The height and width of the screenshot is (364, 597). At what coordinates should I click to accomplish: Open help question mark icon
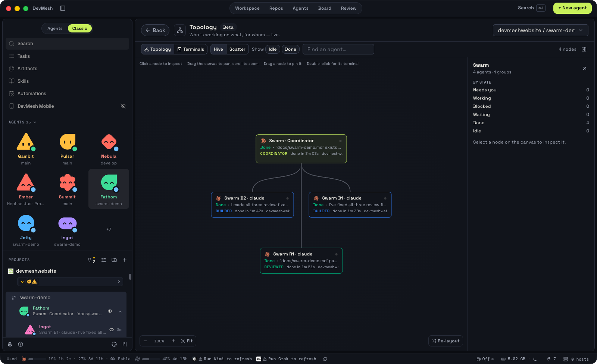click(x=21, y=344)
